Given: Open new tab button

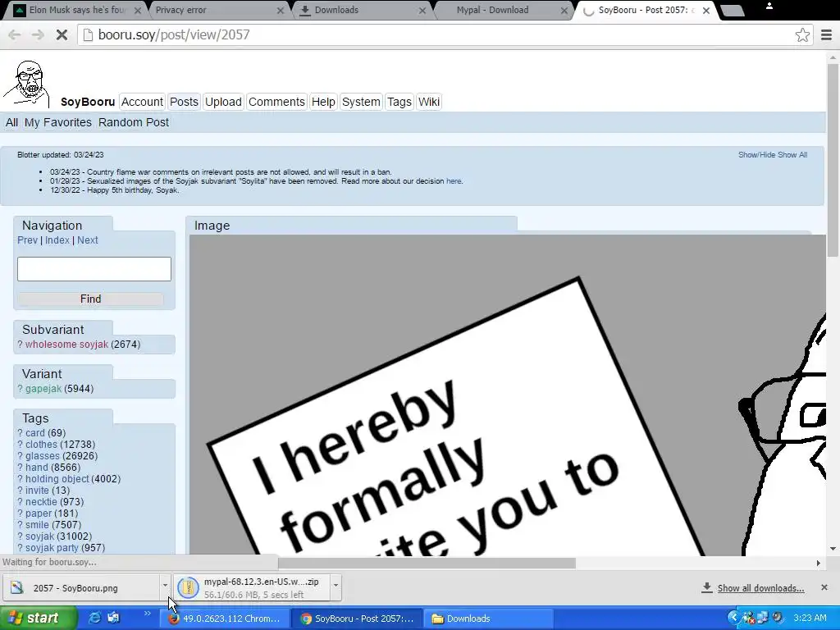Looking at the screenshot, I should pyautogui.click(x=732, y=10).
